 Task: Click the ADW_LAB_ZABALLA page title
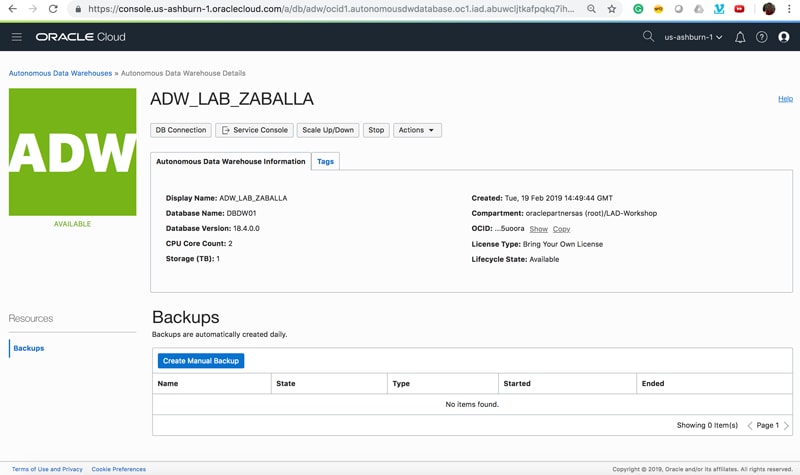[232, 98]
